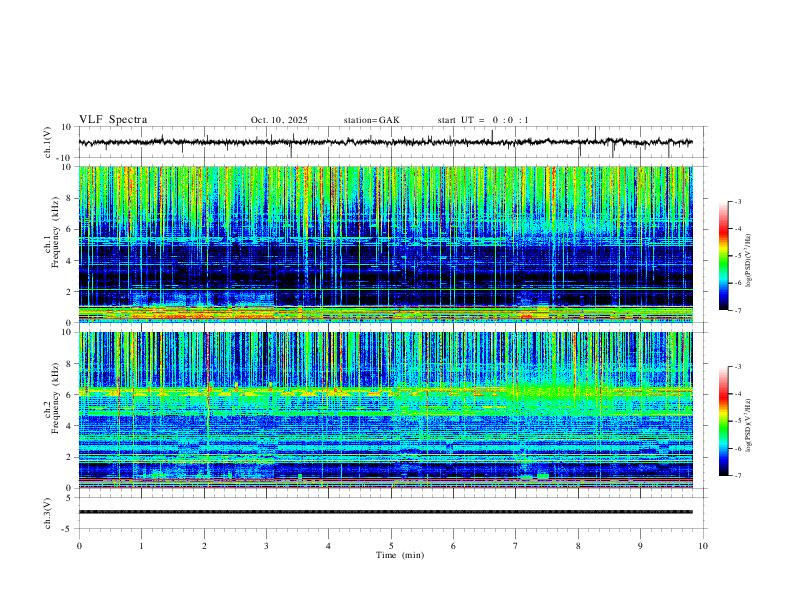Click the ch.2 PSD color scale bar
Viewport: 792px width, 612px height.
(723, 421)
